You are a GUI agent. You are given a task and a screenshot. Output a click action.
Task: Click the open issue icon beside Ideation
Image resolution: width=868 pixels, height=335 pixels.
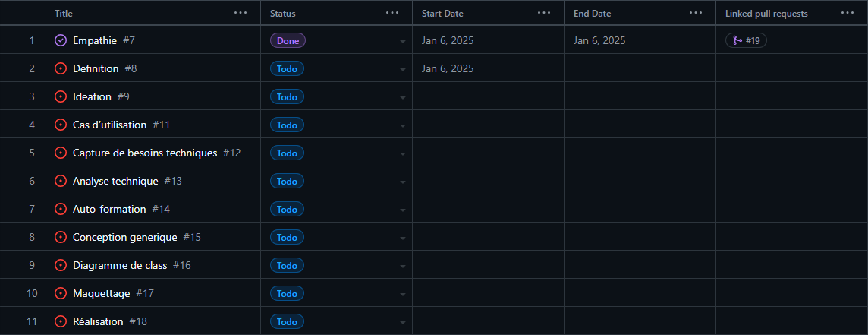(61, 96)
